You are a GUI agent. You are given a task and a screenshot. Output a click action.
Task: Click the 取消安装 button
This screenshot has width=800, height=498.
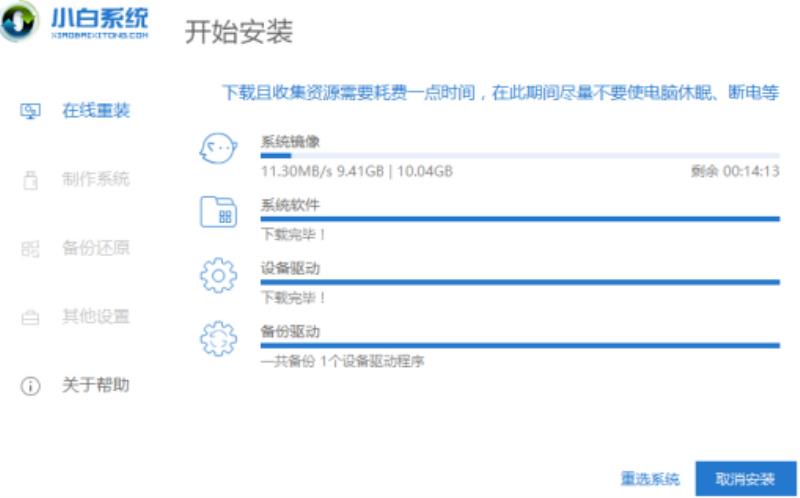[x=745, y=479]
